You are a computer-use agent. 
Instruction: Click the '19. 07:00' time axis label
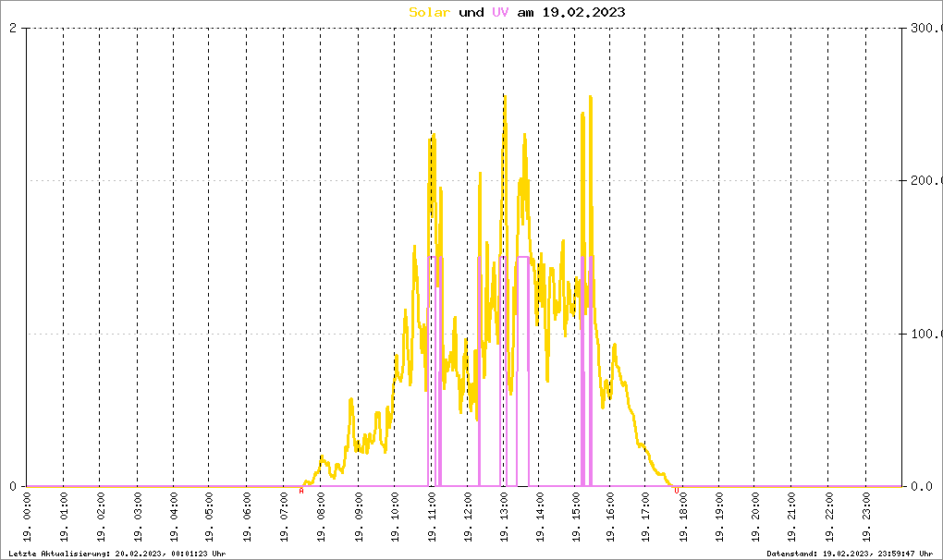(x=284, y=517)
